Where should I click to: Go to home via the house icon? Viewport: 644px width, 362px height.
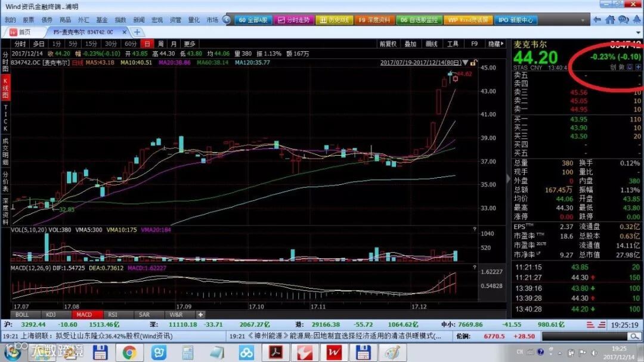pos(611,20)
